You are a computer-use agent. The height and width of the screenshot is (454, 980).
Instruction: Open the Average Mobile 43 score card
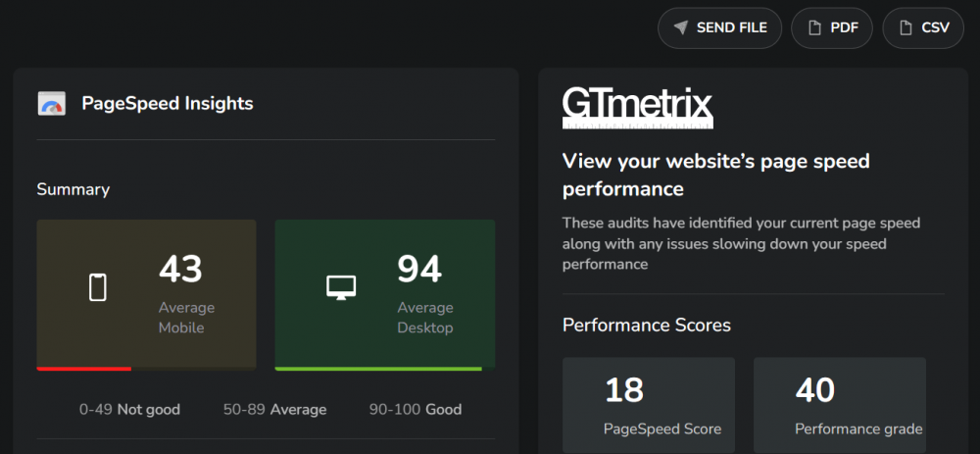tap(146, 295)
